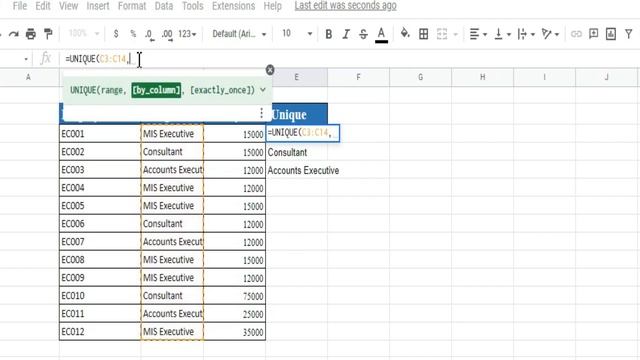Open the font size 10 dropdown
Screen dimensions: 640x360
(297, 33)
